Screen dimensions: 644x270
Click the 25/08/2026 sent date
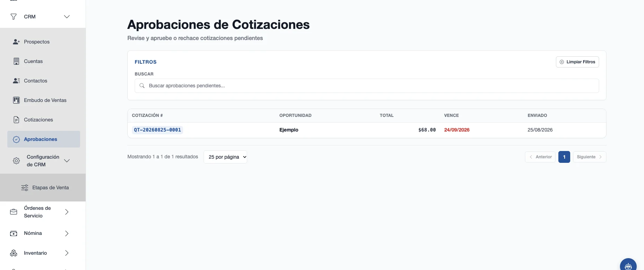pyautogui.click(x=540, y=130)
